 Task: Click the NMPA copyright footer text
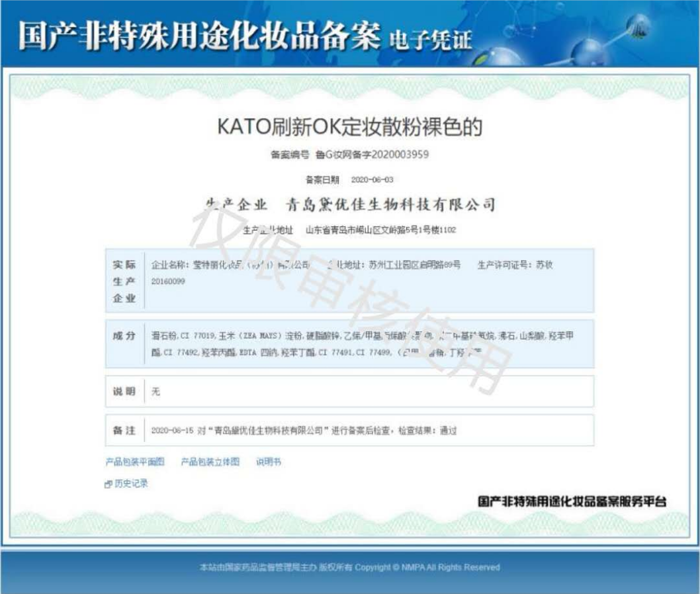click(349, 568)
